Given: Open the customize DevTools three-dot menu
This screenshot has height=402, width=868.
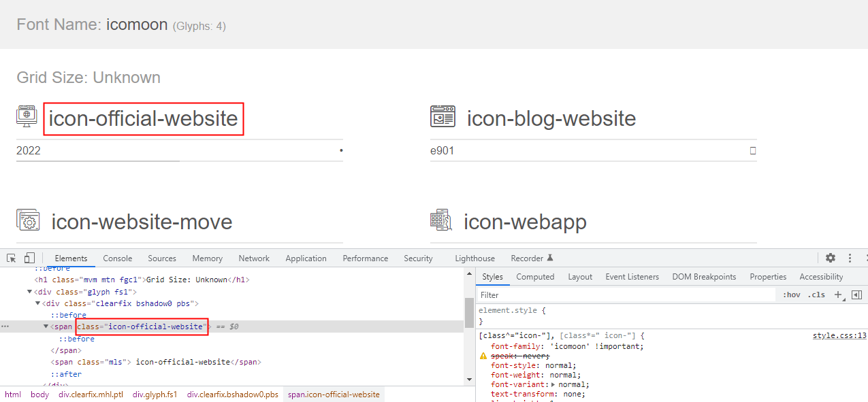Looking at the screenshot, I should click(849, 258).
